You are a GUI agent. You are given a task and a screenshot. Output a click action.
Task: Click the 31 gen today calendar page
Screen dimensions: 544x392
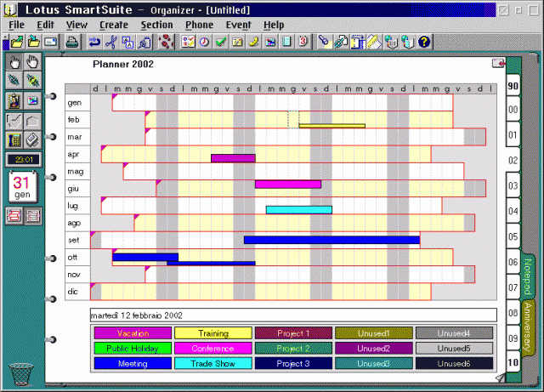(22, 187)
